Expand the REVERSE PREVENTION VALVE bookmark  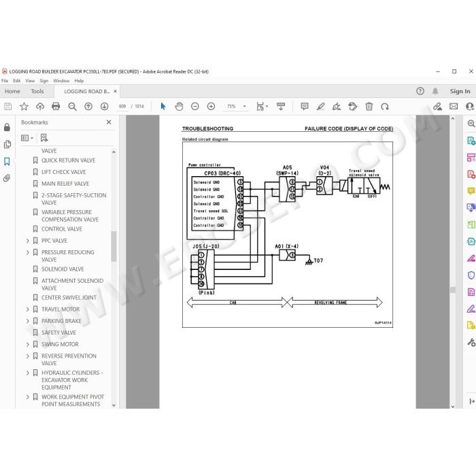pyautogui.click(x=28, y=356)
